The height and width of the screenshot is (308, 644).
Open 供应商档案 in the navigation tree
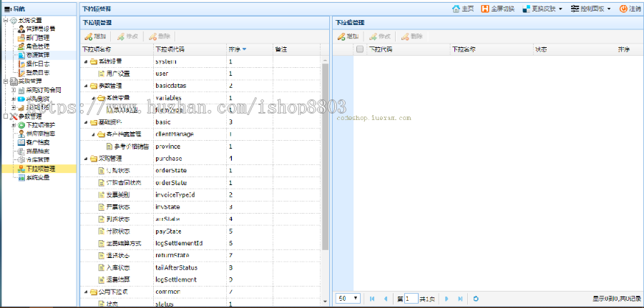coord(40,134)
